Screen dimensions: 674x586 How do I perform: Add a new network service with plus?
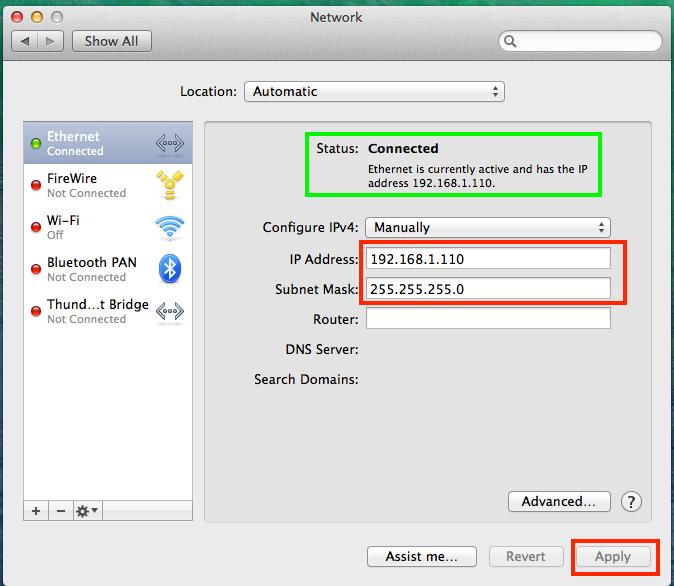tap(36, 511)
